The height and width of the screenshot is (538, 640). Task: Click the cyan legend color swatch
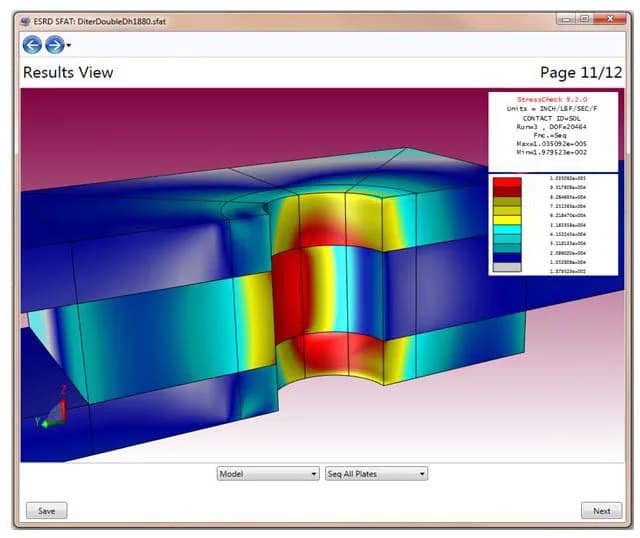[x=509, y=228]
